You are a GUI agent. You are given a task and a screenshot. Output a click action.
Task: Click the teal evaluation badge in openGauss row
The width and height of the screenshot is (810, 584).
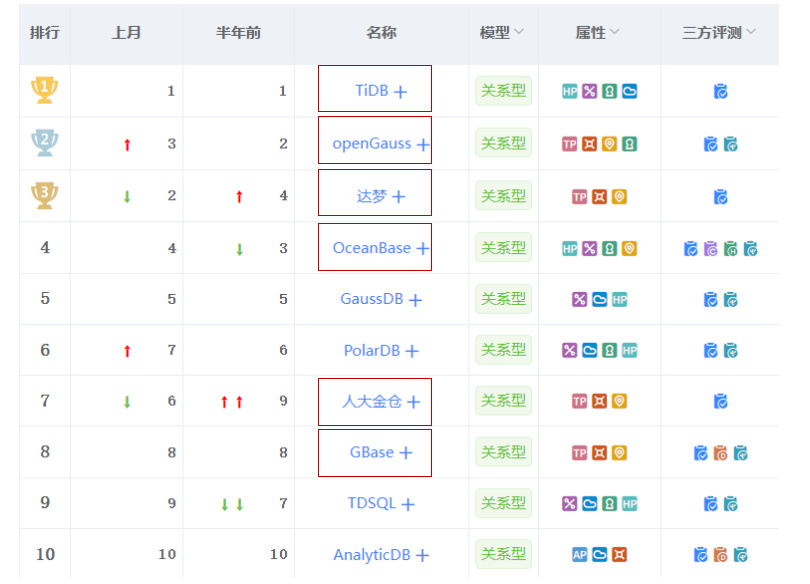coord(730,144)
